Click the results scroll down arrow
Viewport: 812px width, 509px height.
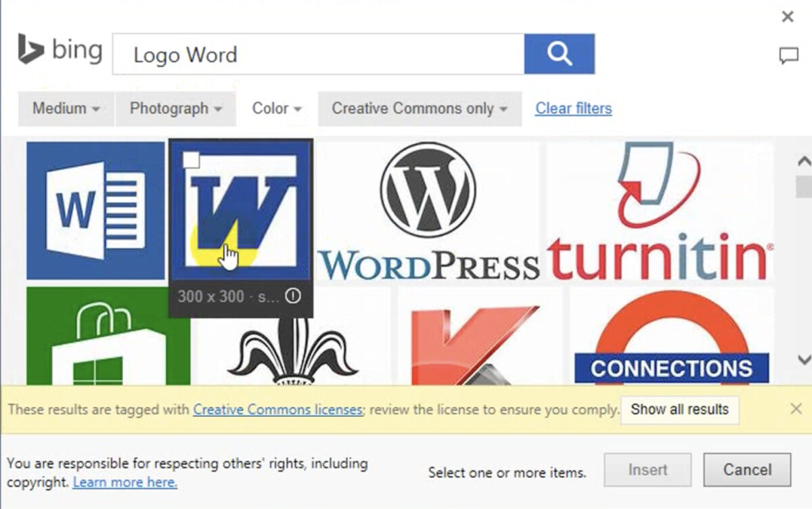(x=804, y=359)
